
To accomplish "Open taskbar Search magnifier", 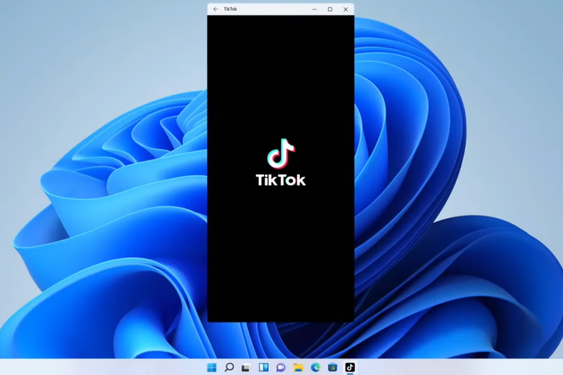I will (229, 367).
